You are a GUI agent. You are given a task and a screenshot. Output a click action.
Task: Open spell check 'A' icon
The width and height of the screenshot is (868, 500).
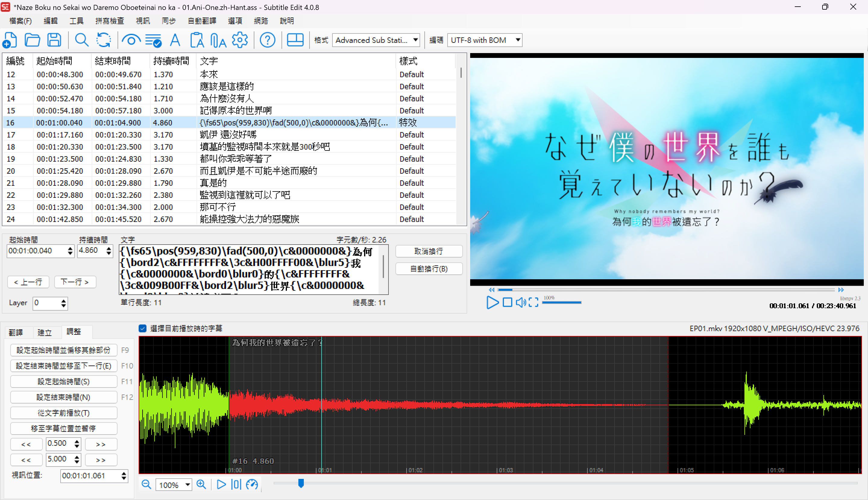coord(175,40)
